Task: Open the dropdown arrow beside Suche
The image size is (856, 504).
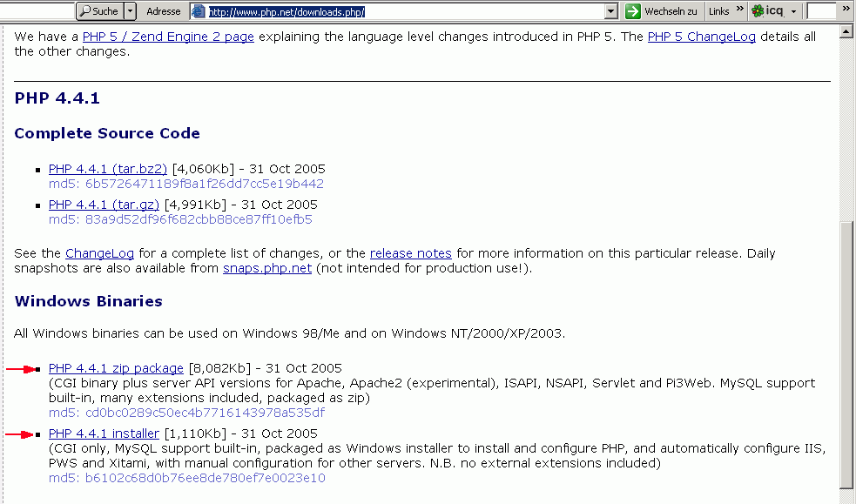Action: (130, 11)
